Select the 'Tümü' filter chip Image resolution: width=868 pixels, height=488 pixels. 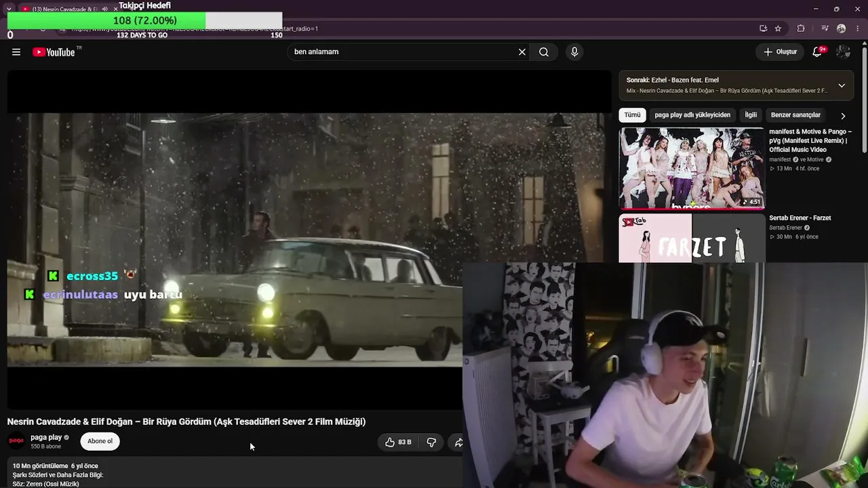(632, 115)
